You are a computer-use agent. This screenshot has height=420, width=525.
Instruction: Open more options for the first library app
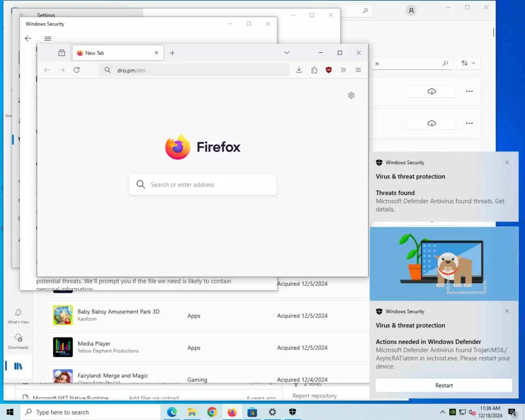469,91
